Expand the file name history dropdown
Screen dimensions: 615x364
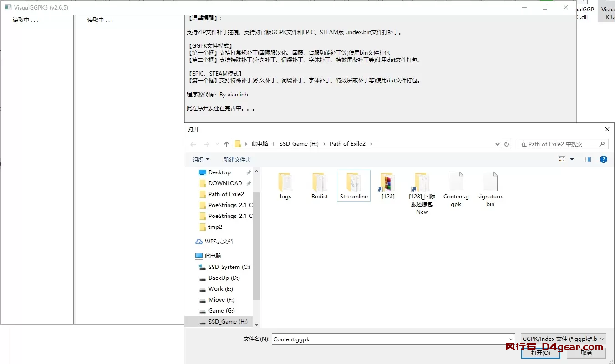(x=511, y=339)
